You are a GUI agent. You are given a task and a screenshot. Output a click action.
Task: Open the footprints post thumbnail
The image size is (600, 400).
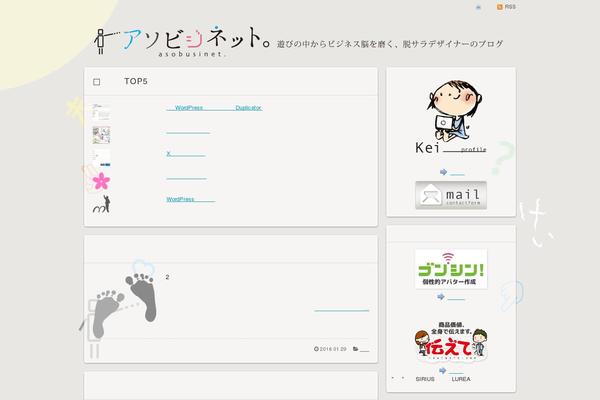pos(124,305)
